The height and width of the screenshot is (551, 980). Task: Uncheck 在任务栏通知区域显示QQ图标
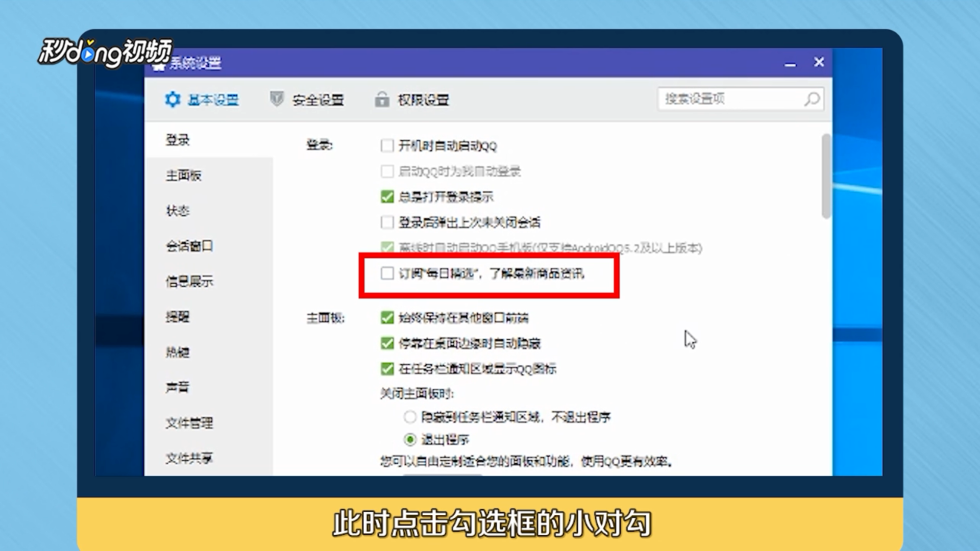click(x=386, y=368)
